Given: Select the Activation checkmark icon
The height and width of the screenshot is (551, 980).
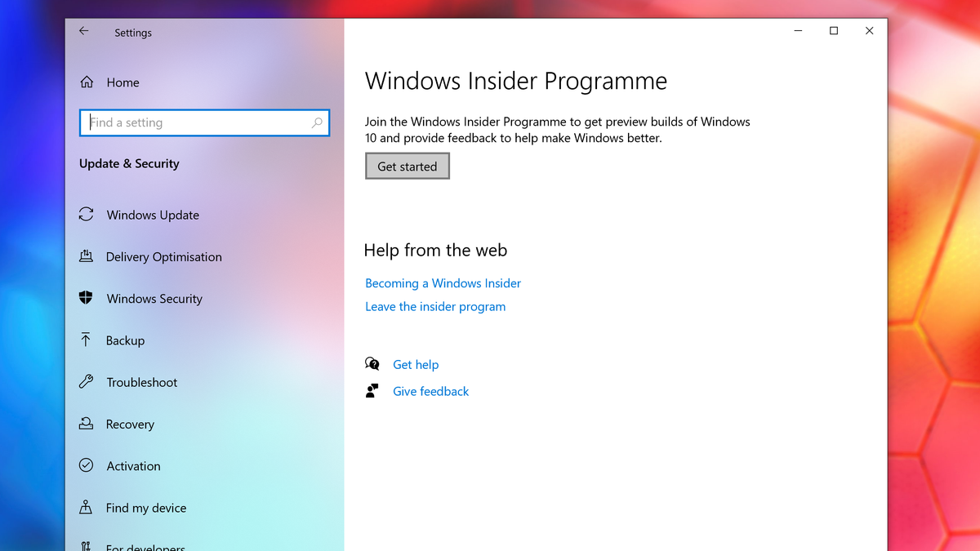Looking at the screenshot, I should tap(86, 465).
